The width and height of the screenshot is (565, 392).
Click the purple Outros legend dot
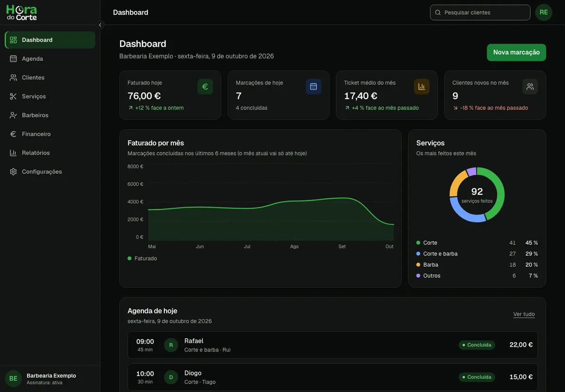(418, 276)
